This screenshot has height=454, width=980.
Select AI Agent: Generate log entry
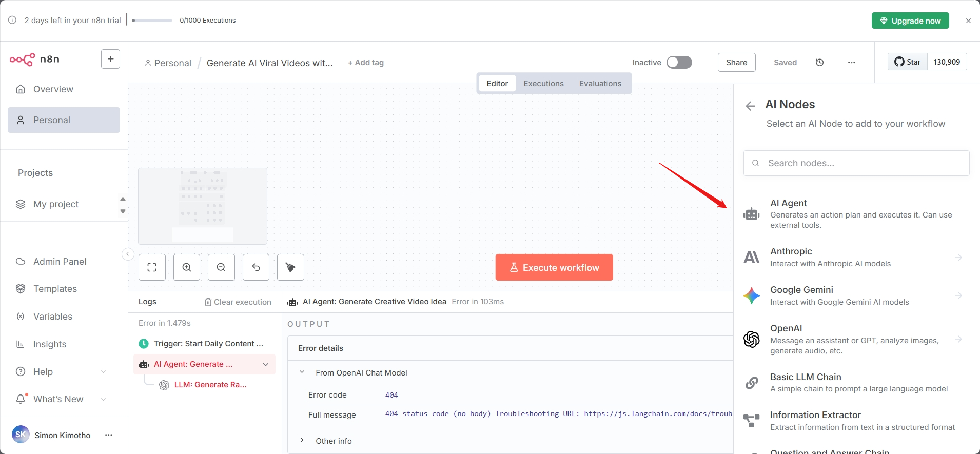point(204,364)
